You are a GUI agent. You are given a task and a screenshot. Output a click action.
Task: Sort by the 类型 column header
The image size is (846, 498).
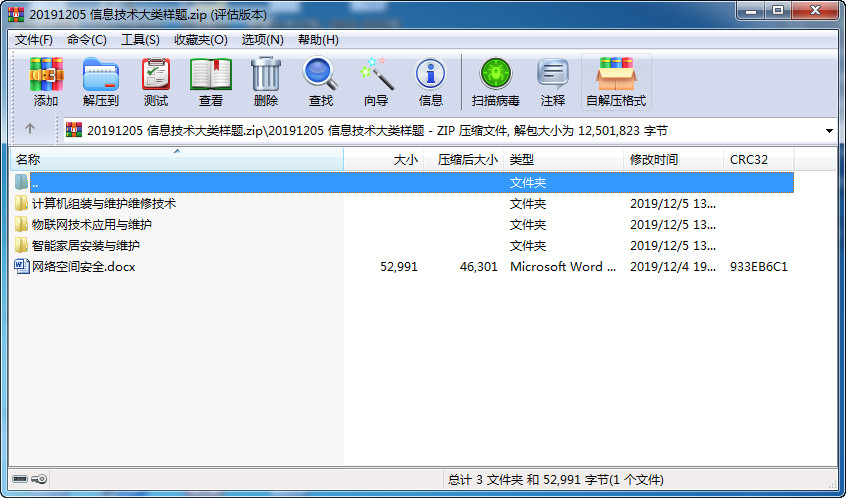pyautogui.click(x=563, y=160)
